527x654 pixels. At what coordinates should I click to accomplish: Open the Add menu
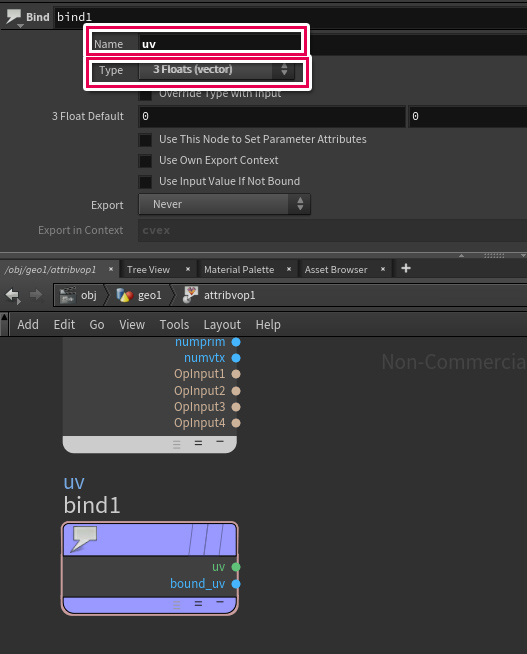point(28,324)
